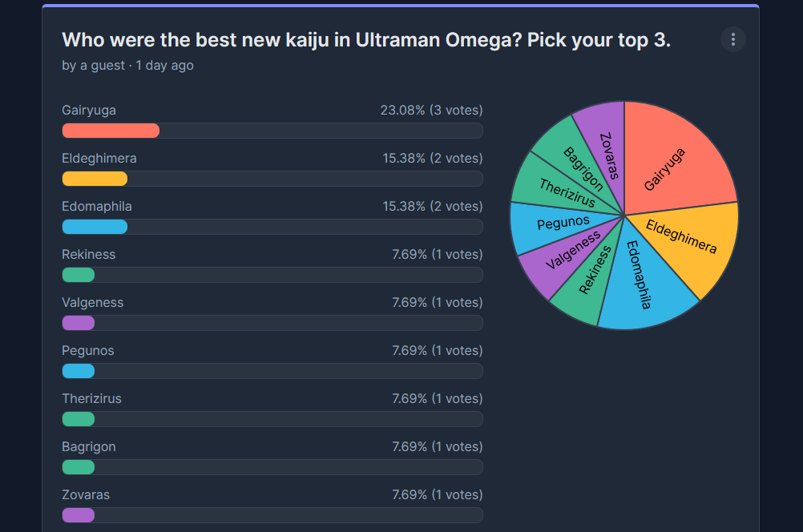Click the Edomaphila blue result bar
803x532 pixels.
pos(95,227)
